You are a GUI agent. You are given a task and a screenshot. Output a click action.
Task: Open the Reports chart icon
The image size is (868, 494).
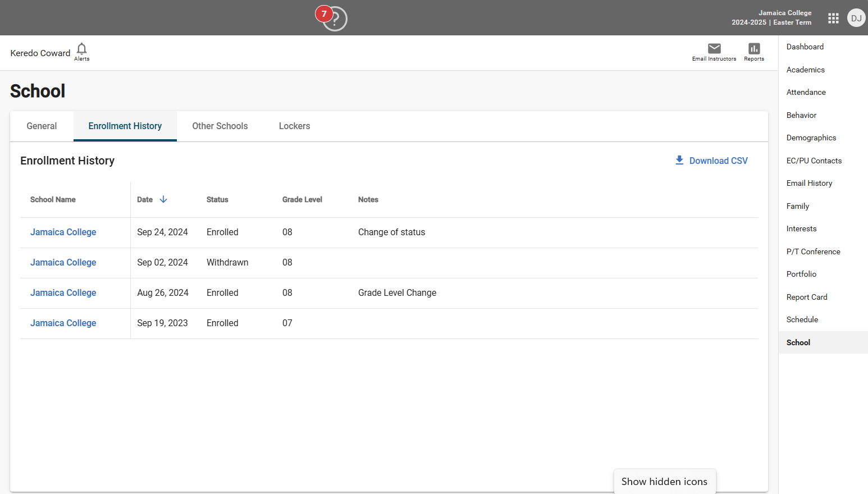coord(754,49)
